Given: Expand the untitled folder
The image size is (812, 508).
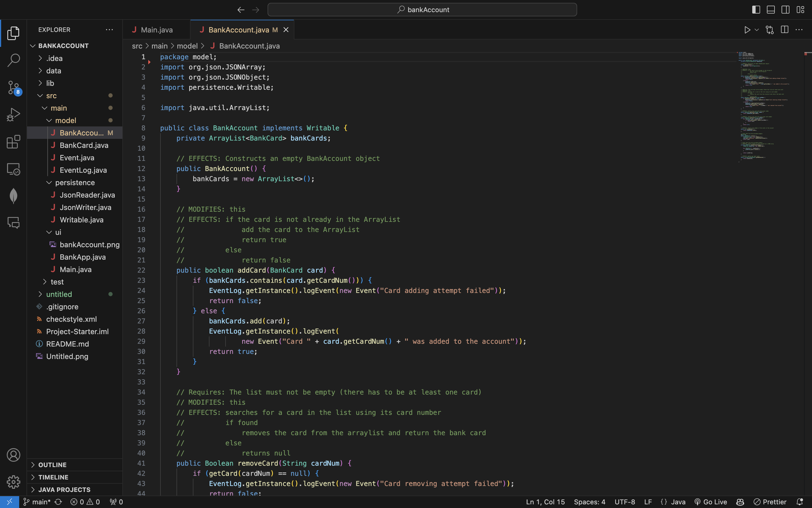Looking at the screenshot, I should tap(74, 294).
